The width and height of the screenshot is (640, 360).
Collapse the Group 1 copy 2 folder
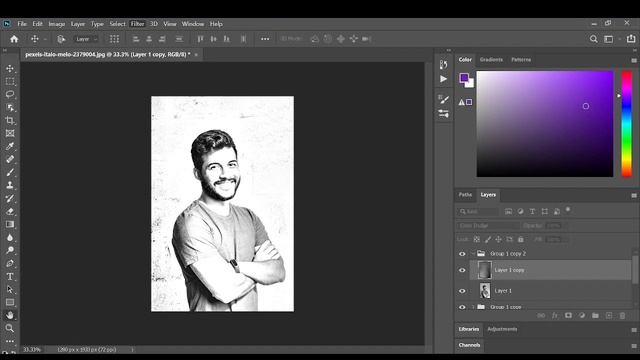point(473,254)
